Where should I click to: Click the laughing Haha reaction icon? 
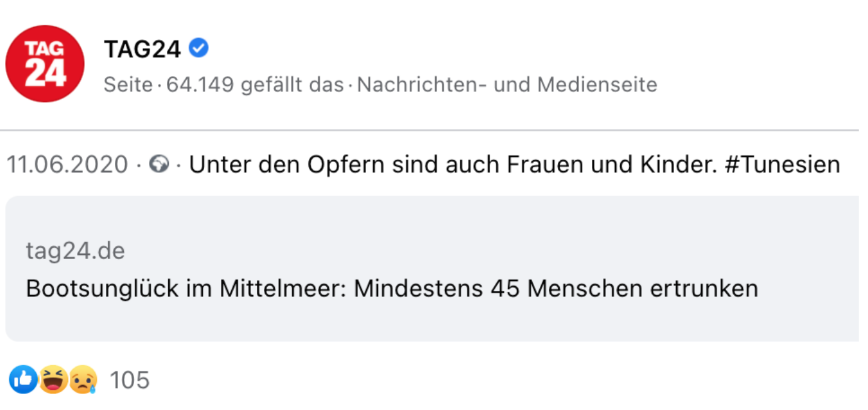coord(53,380)
